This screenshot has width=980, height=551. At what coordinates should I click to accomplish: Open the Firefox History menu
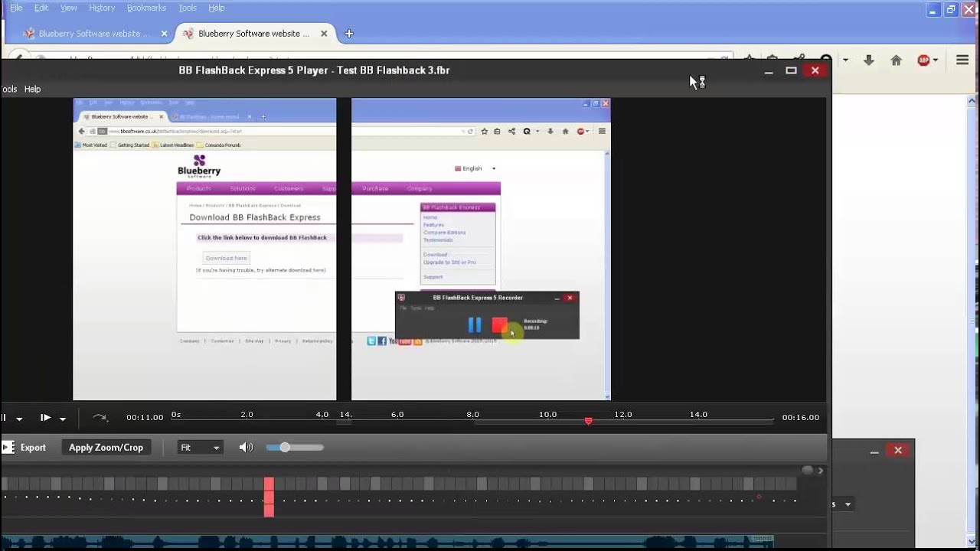tap(102, 8)
